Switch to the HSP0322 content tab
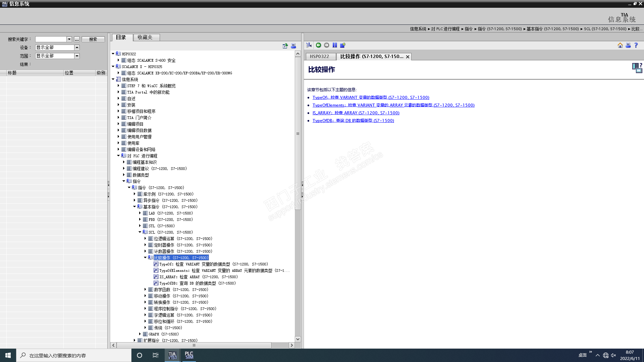The width and height of the screenshot is (644, 362). (x=319, y=57)
